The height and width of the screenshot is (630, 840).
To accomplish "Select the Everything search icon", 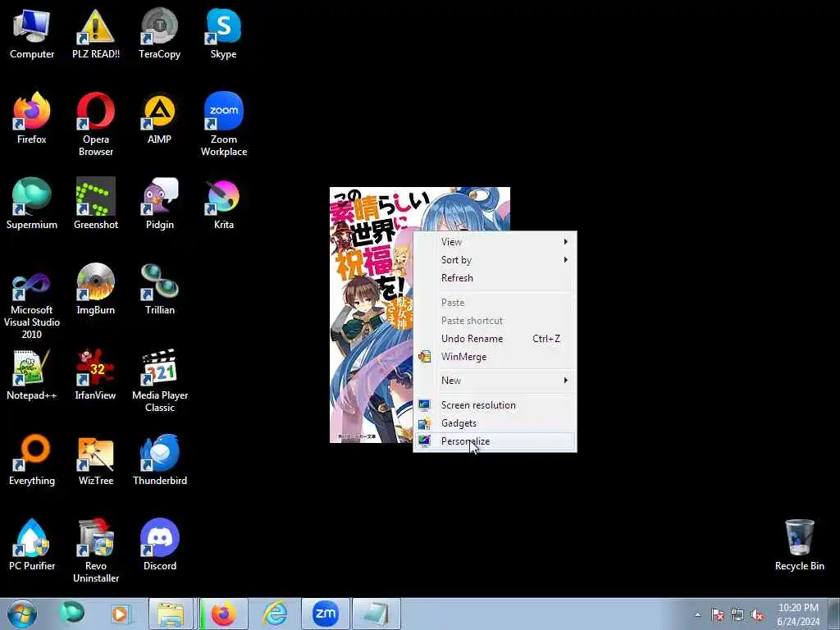I will (32, 459).
